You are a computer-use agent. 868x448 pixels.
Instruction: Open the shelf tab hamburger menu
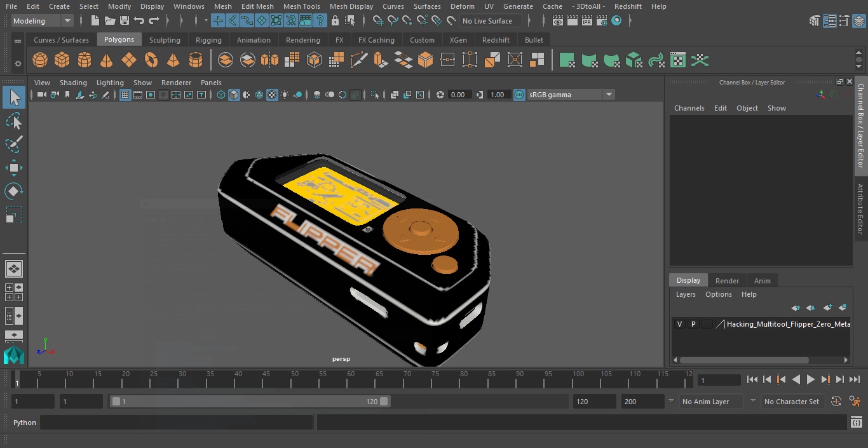click(18, 41)
